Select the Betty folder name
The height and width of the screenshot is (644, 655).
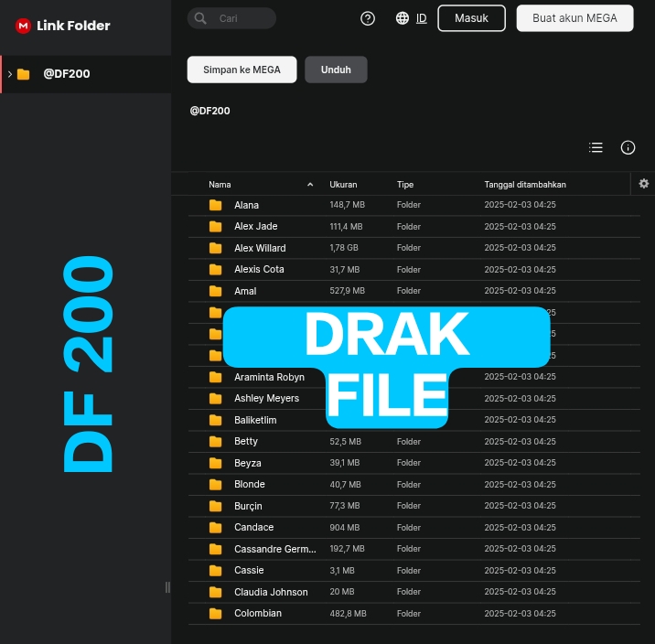tap(246, 442)
